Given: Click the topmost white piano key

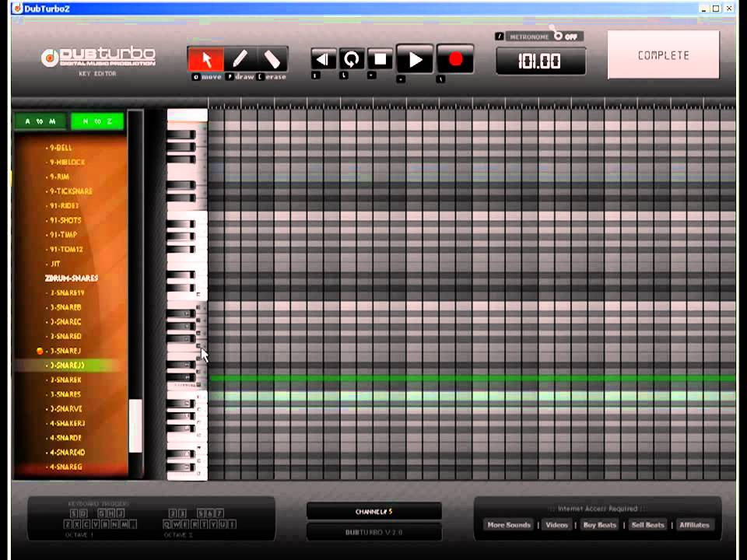Looking at the screenshot, I should coord(187,115).
